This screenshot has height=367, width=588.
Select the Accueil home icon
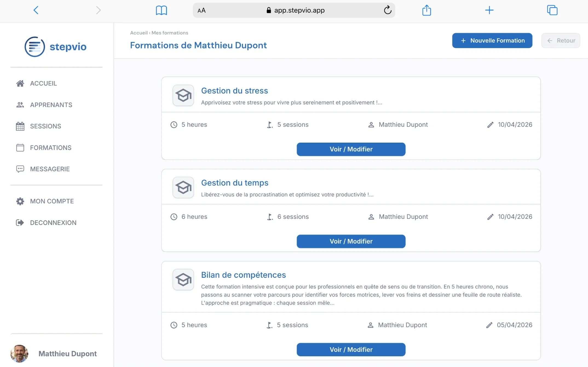click(20, 83)
